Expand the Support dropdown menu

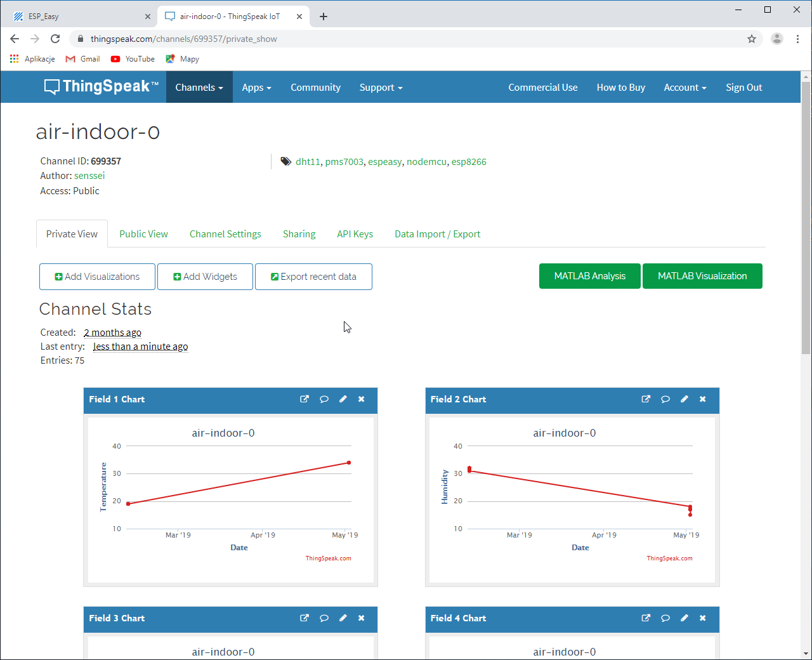click(381, 88)
